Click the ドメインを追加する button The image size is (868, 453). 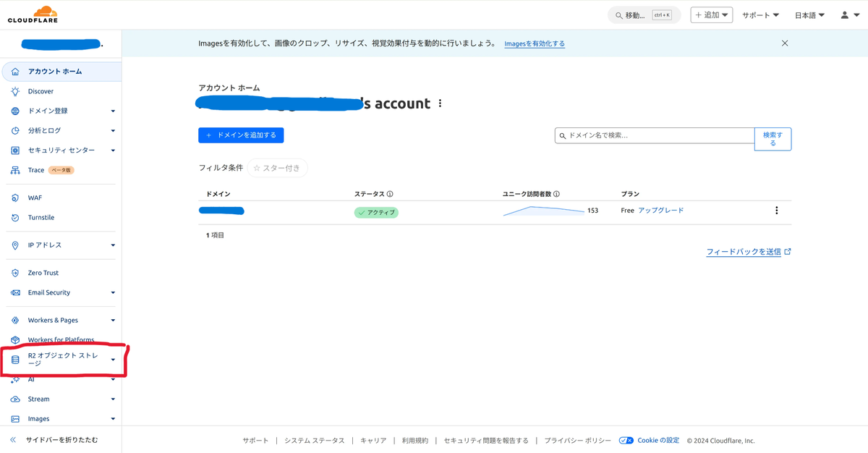241,135
